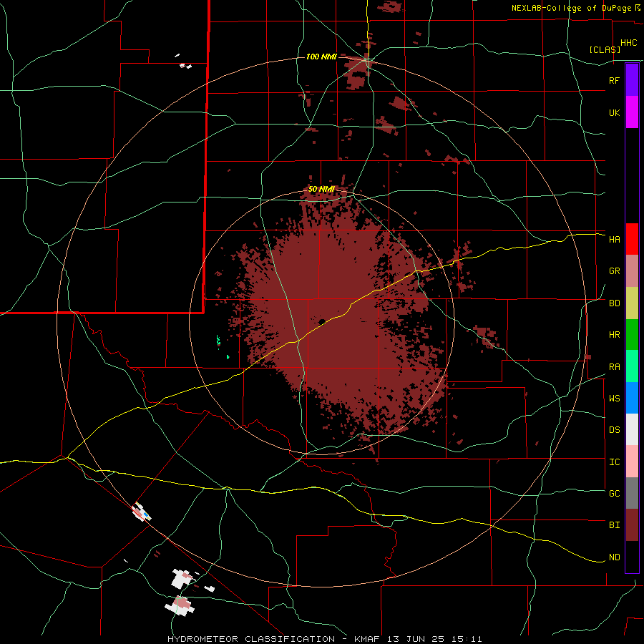Click the 'HYDROMETEOR CLASSIFICATION' title text
The height and width of the screenshot is (644, 644).
pyautogui.click(x=251, y=639)
